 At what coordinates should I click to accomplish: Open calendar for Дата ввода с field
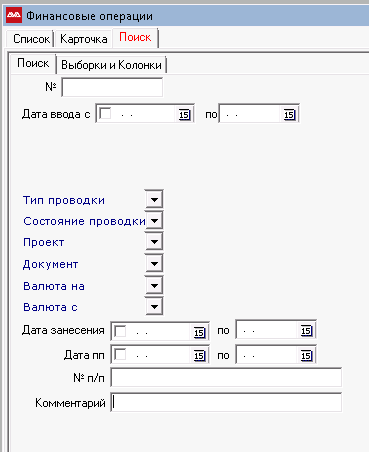click(184, 115)
